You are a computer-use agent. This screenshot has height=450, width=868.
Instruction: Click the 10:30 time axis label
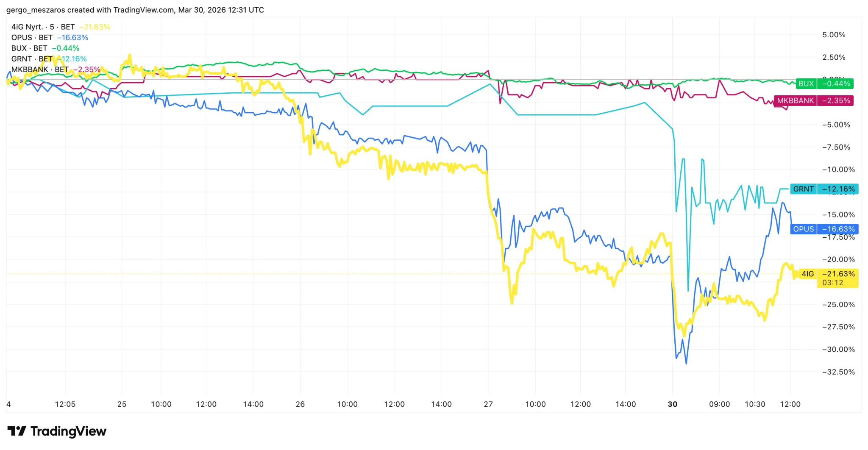755,404
